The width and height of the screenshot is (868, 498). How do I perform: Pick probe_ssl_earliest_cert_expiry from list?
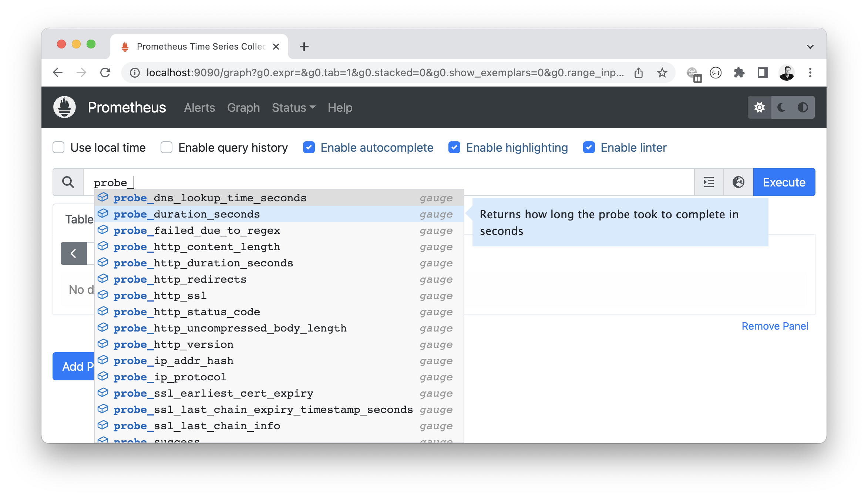point(279,393)
